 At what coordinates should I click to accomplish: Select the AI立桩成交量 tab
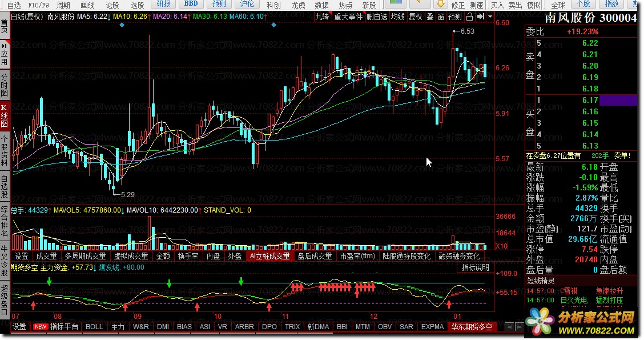click(270, 256)
